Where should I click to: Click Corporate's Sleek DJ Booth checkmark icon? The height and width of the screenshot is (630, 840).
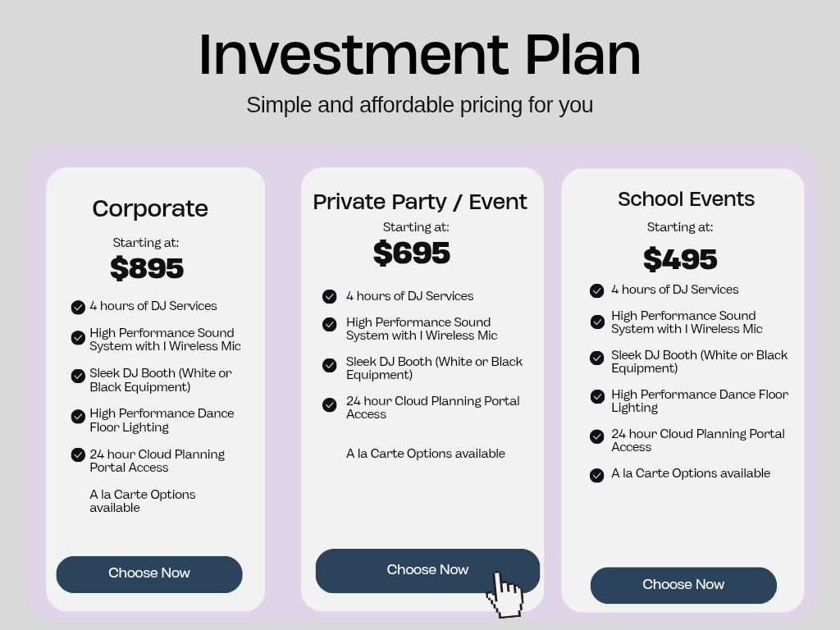78,376
